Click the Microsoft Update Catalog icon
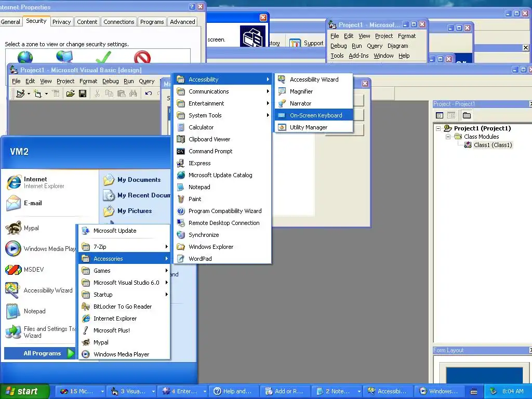 pos(181,175)
